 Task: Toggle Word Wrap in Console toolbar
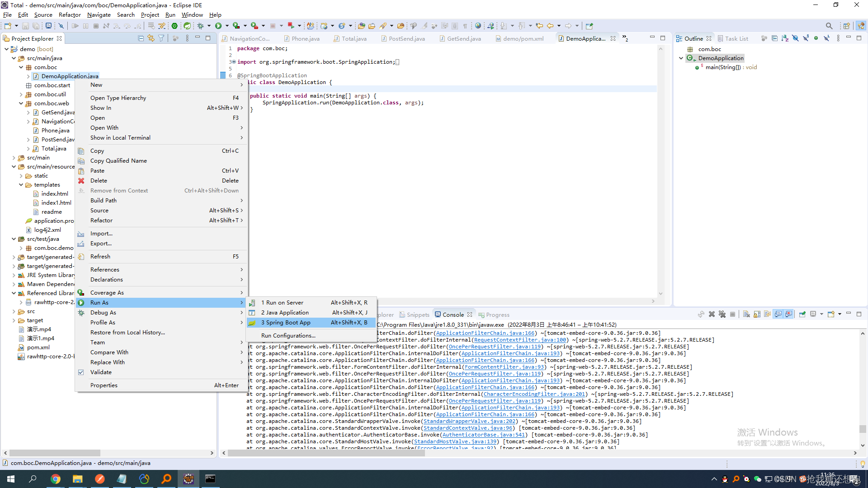[767, 314]
